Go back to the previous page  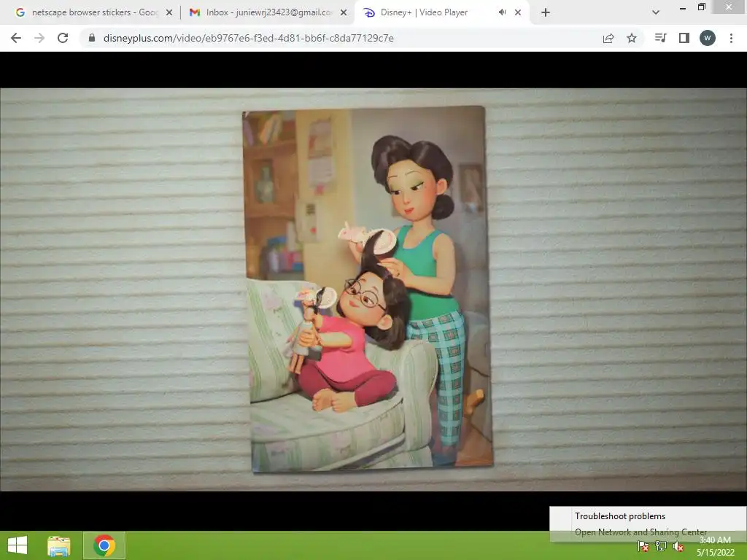16,38
